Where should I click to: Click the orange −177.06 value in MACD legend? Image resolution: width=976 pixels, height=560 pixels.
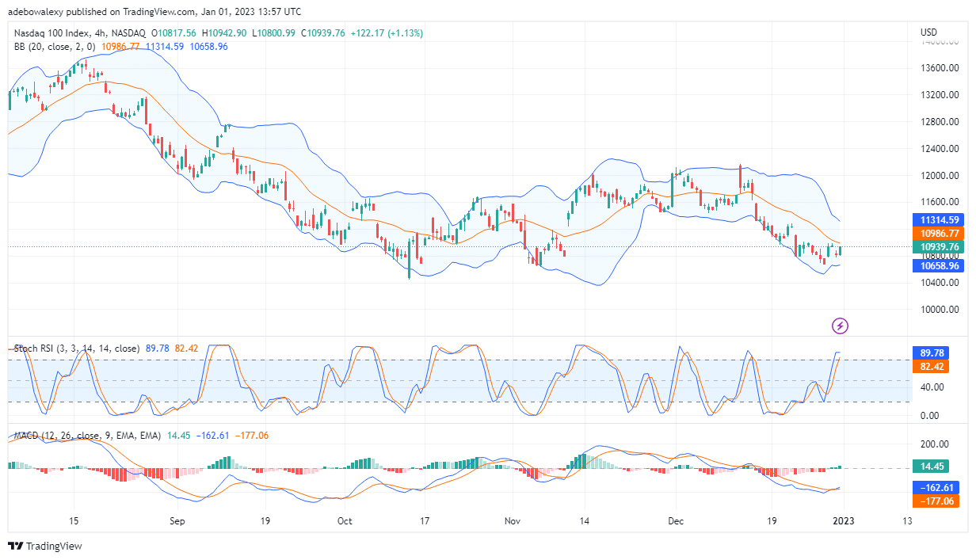coord(252,436)
